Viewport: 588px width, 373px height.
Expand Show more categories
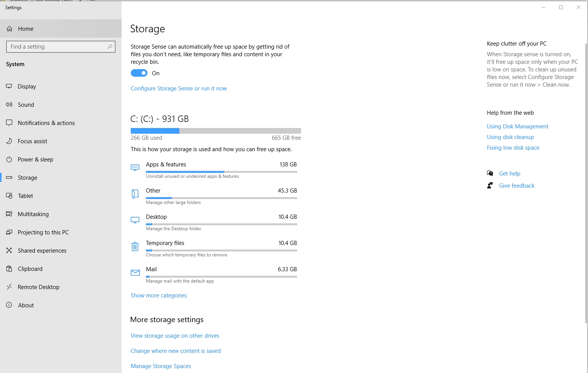[x=158, y=295]
